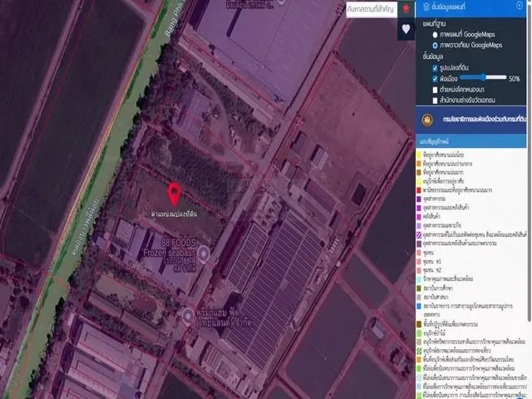
Task: Click the stacked layers icon in panel header
Action: click(426, 6)
